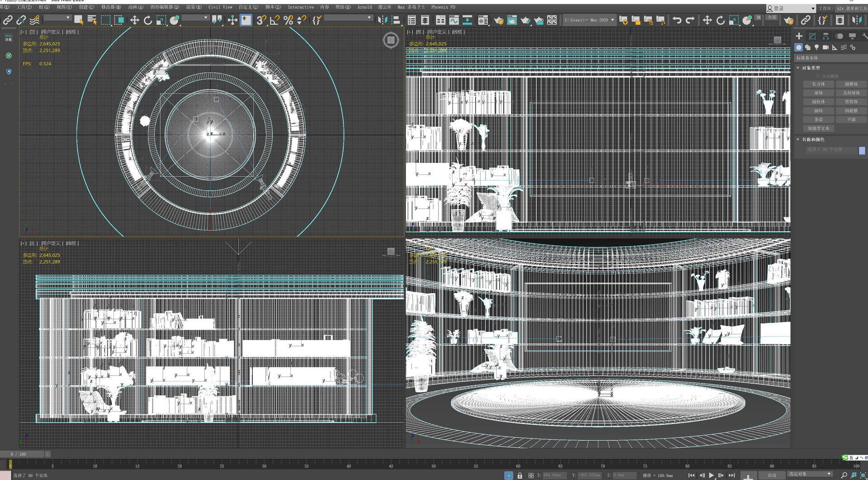Click the Unlink Selection chain icon

(21, 20)
